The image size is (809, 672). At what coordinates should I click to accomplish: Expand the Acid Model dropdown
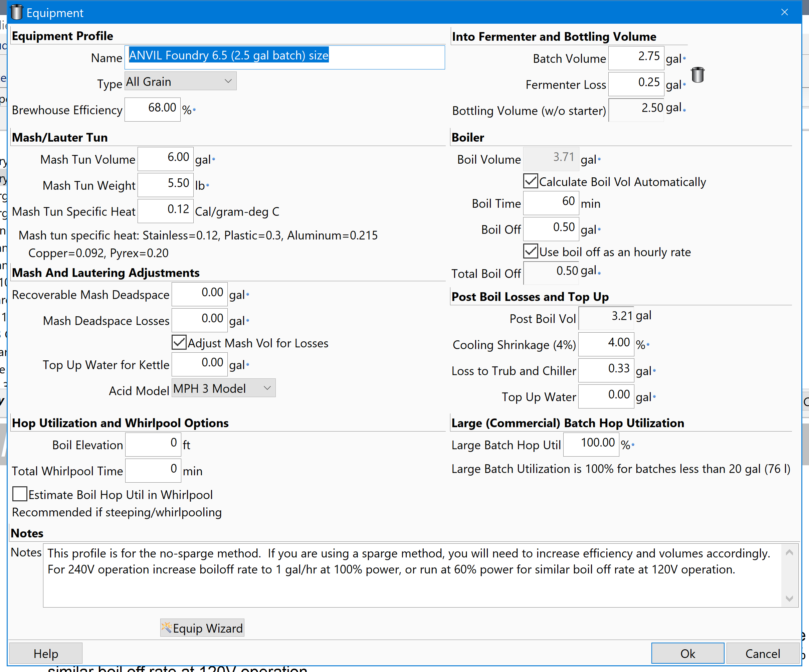[x=223, y=388]
